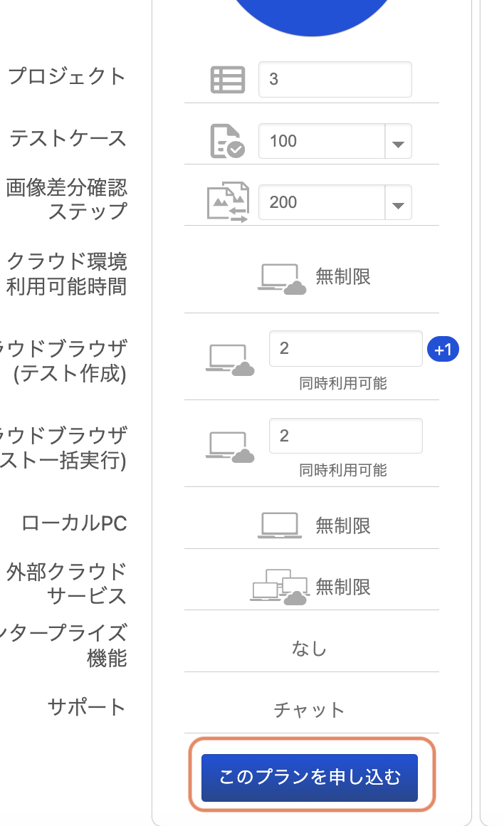
Task: Click the プロジェクト row label
Action: 67,76
